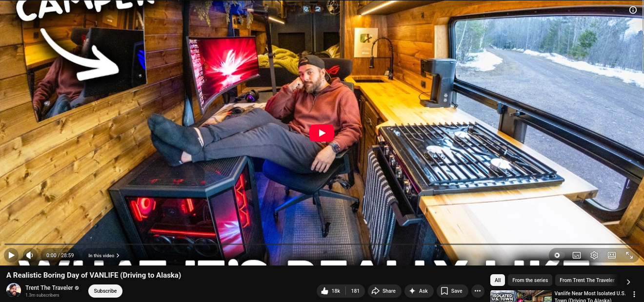Viewport: 644px width, 302px height.
Task: Open the info card icon
Action: [x=633, y=10]
